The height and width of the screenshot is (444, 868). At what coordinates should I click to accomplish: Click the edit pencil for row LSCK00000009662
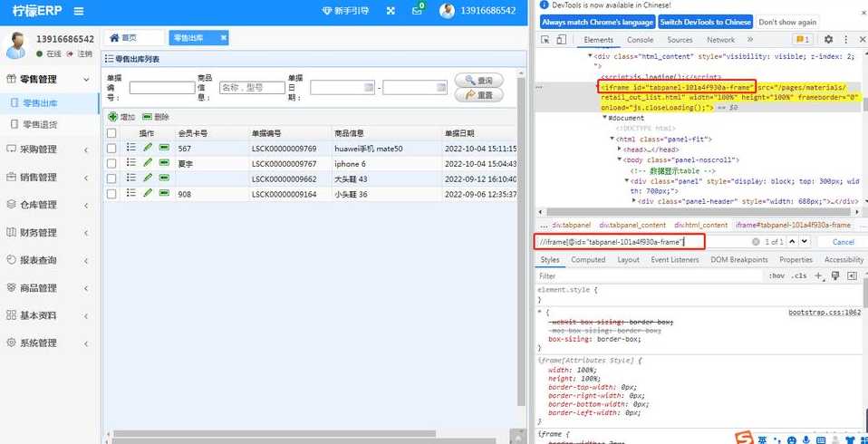tap(148, 178)
